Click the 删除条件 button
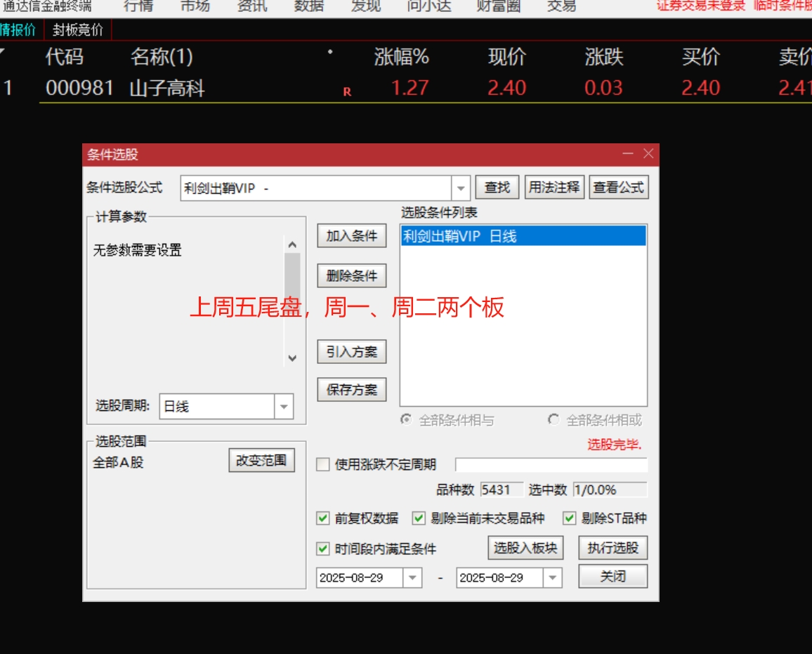 (352, 275)
